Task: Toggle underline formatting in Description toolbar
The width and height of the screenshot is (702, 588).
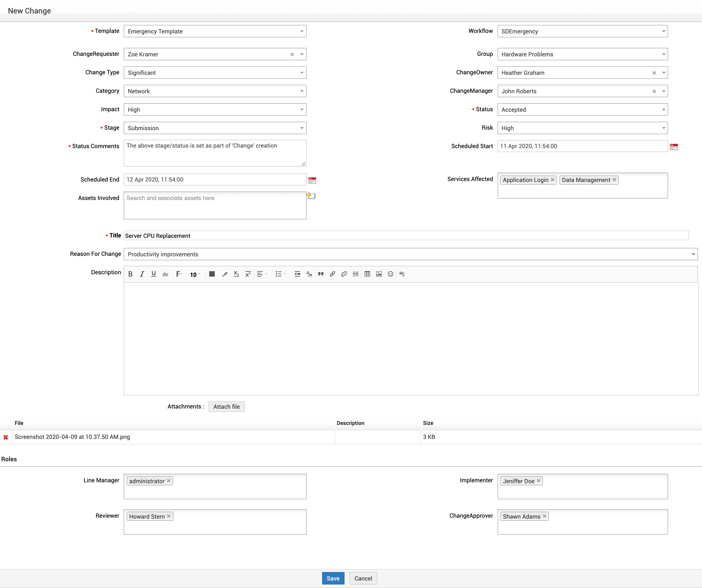Action: (x=153, y=274)
